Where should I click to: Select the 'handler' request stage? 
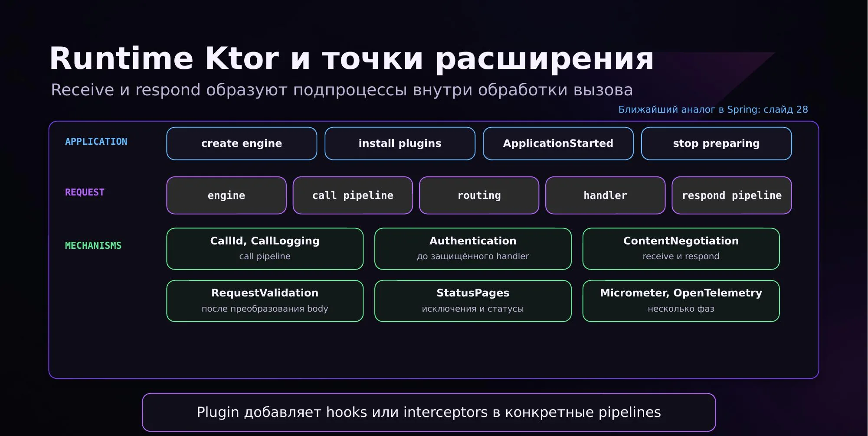pyautogui.click(x=605, y=195)
